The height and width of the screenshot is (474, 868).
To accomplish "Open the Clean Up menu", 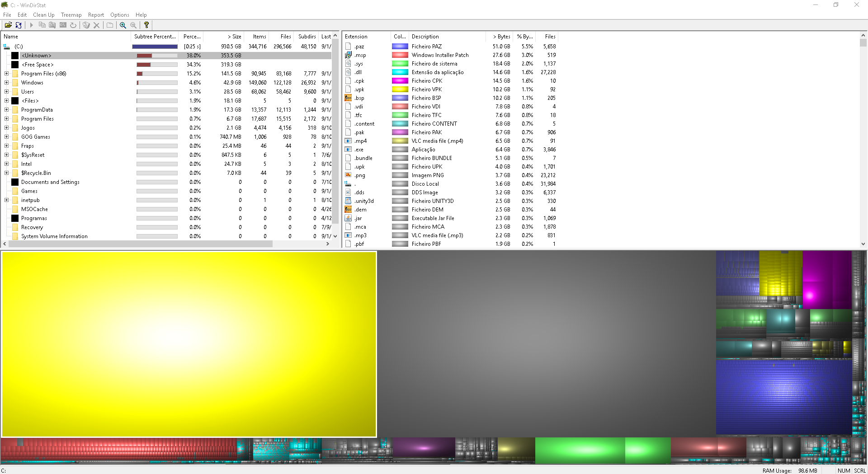I will tap(44, 15).
